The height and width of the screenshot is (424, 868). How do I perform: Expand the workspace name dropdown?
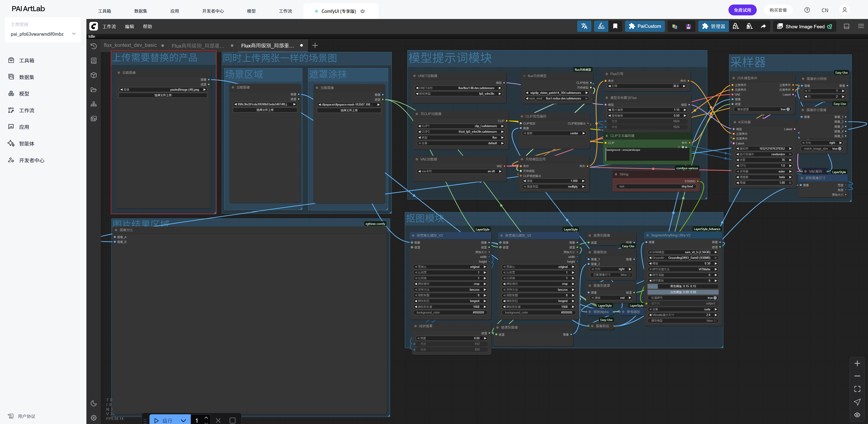[x=74, y=34]
